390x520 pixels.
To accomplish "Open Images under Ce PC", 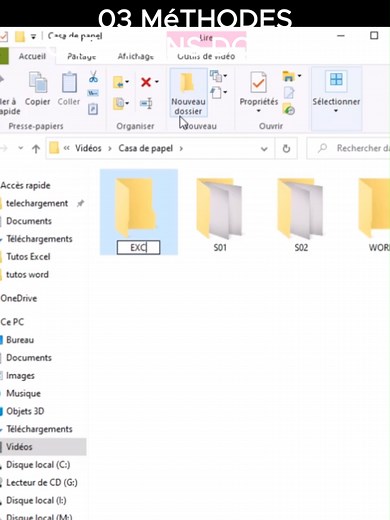I will [x=20, y=376].
